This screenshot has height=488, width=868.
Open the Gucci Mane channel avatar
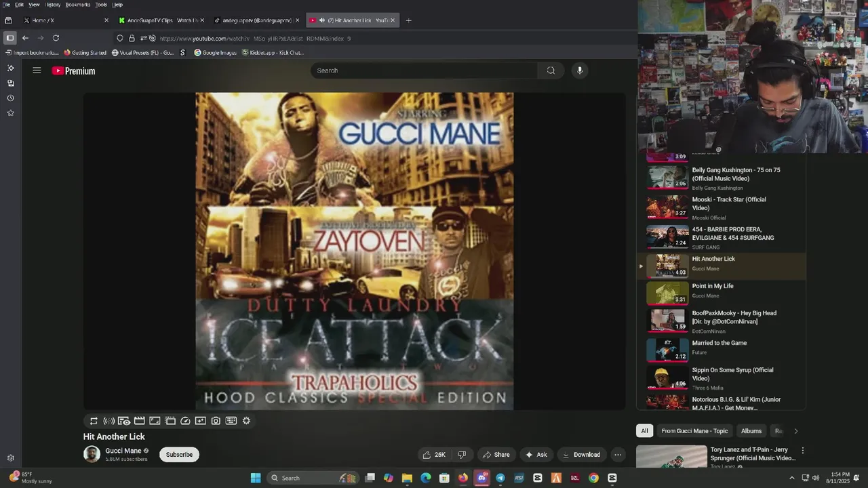[92, 454]
